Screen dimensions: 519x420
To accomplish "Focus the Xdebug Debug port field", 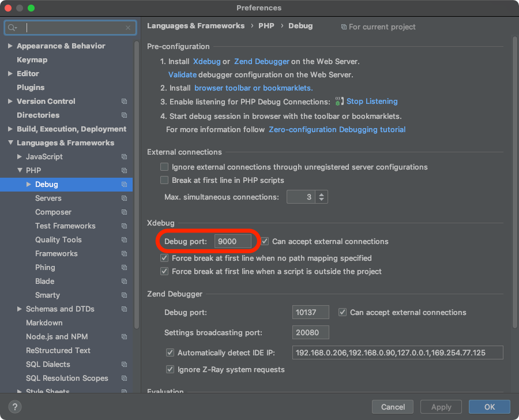I will tap(233, 242).
